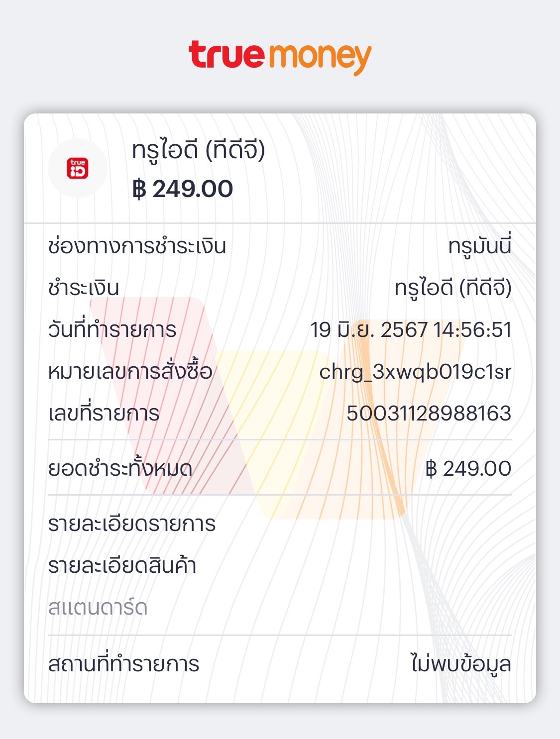Click the bold ฿ 249.00 header amount

point(183,189)
